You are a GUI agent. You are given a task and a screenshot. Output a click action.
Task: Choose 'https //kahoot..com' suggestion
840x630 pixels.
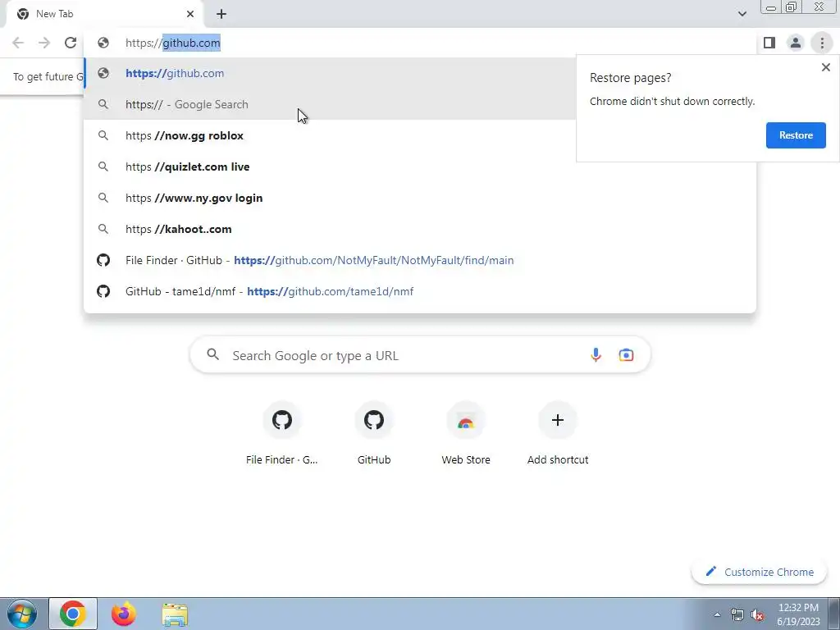click(x=419, y=229)
